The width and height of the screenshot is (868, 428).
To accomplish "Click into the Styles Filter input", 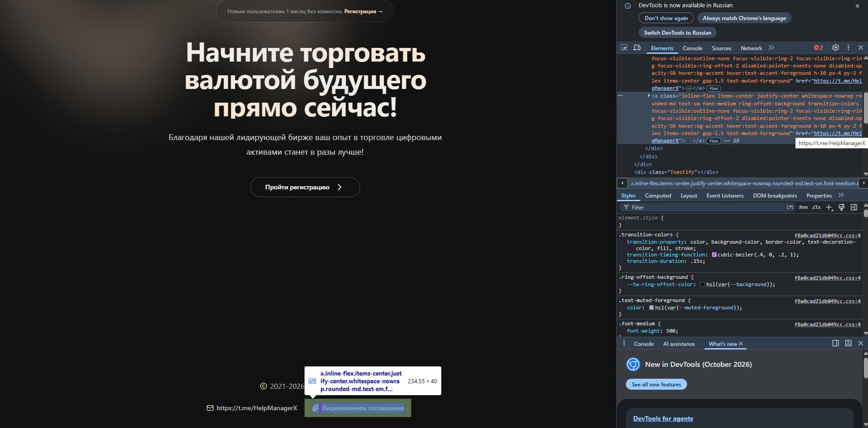I will pos(706,207).
